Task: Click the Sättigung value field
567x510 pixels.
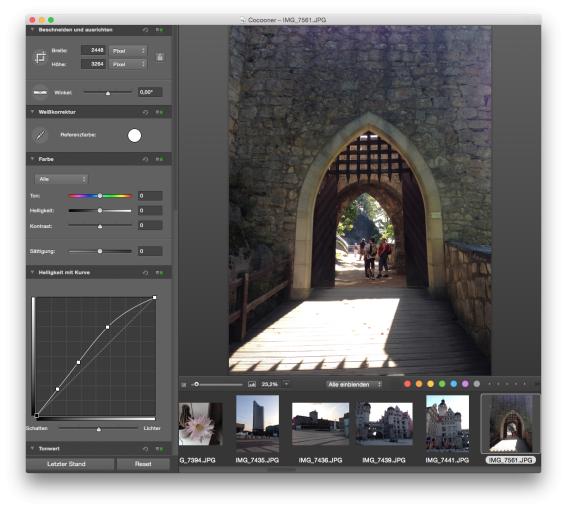Action: pos(150,251)
